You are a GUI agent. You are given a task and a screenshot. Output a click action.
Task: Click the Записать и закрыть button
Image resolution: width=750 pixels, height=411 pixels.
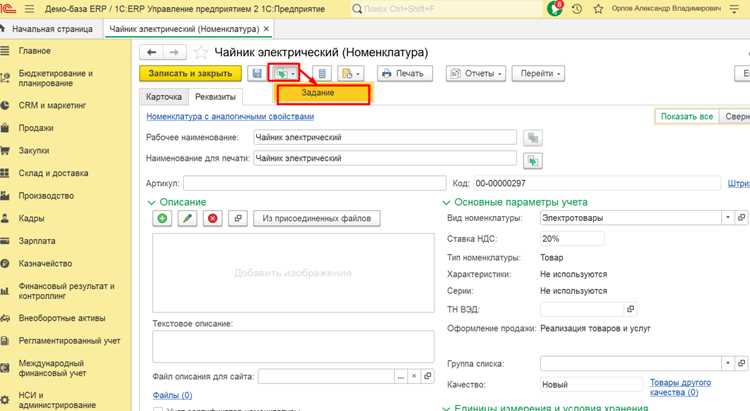190,74
